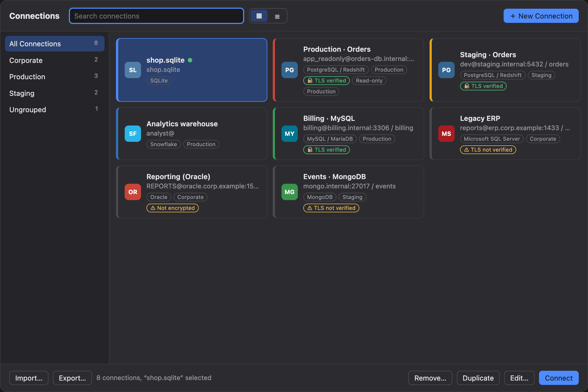Click the SL icon on shop.sqlite card
588x392 pixels.
133,70
